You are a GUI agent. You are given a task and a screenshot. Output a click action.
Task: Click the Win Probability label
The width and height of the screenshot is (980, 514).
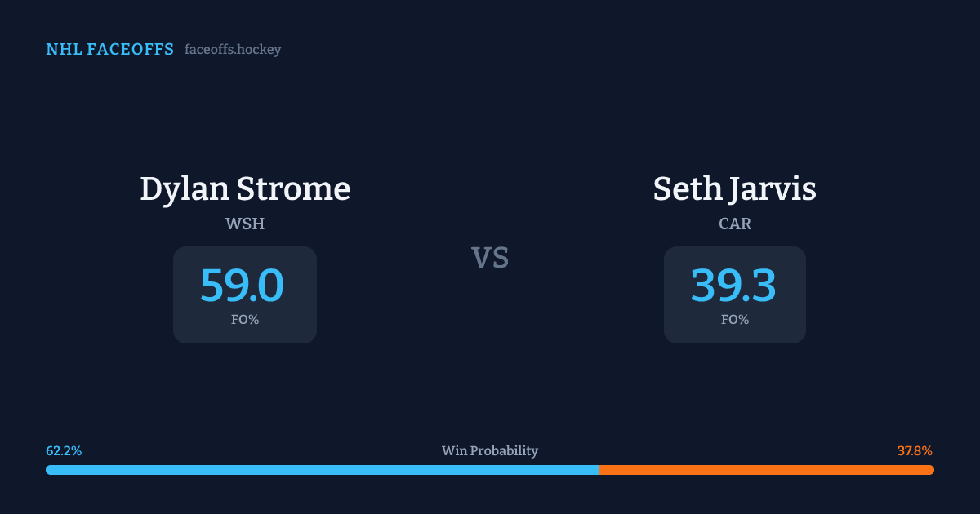pos(490,451)
